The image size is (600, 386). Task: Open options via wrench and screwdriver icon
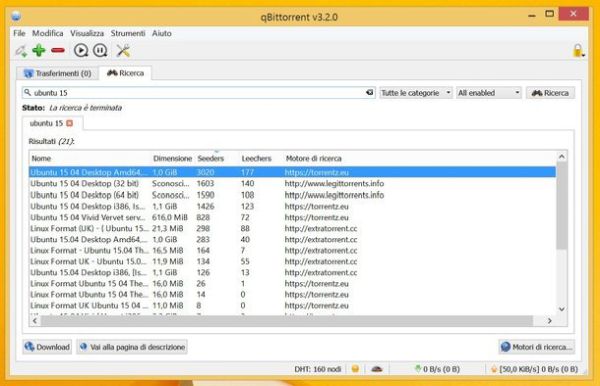[123, 50]
